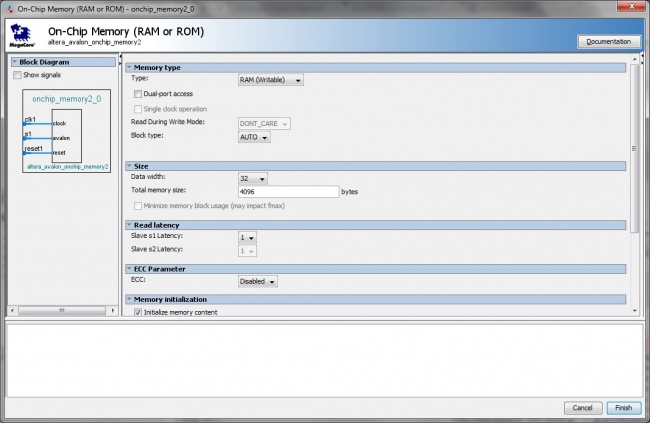650x423 pixels.
Task: Open the Documentation button
Action: [x=609, y=41]
